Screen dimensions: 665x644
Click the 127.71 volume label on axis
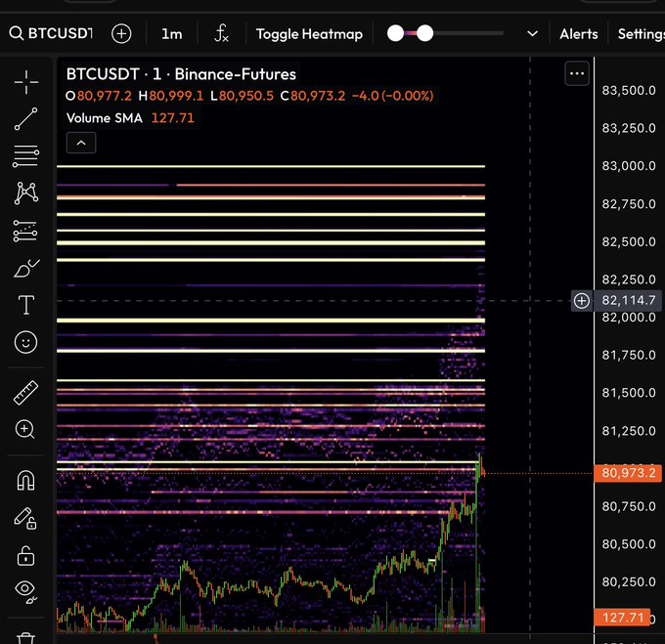click(x=623, y=618)
